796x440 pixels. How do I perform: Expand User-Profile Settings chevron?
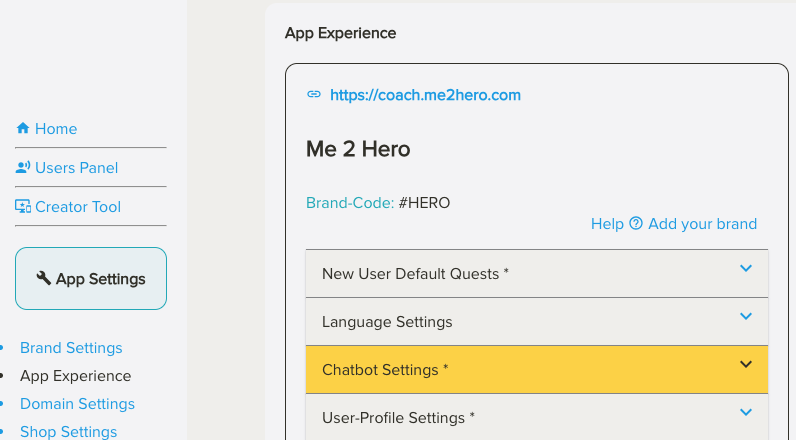(745, 412)
